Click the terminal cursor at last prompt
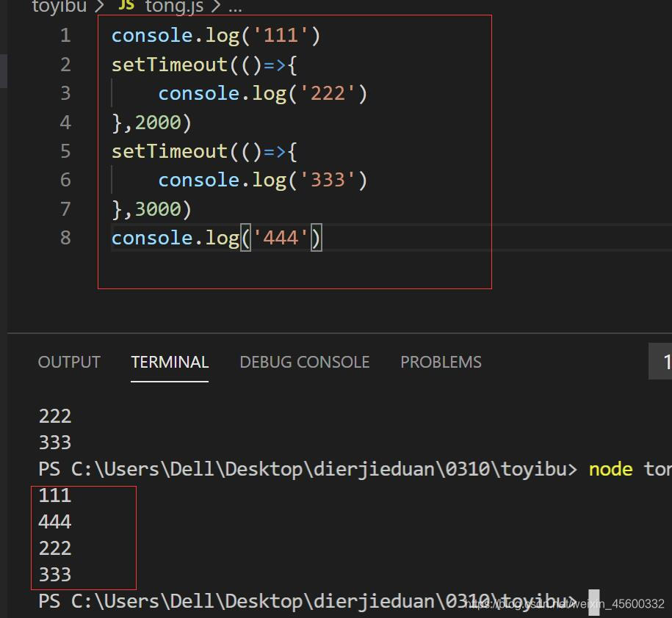This screenshot has height=618, width=672. point(594,602)
